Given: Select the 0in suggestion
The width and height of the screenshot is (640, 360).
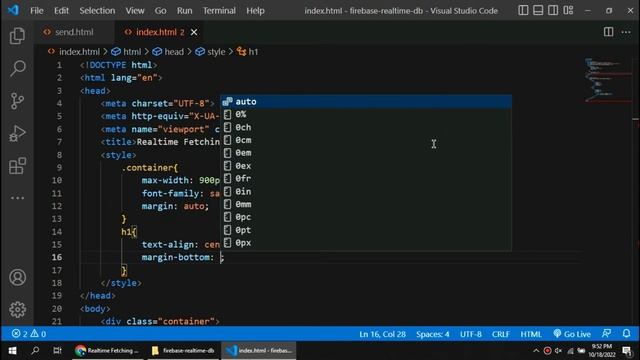Looking at the screenshot, I should [366, 191].
